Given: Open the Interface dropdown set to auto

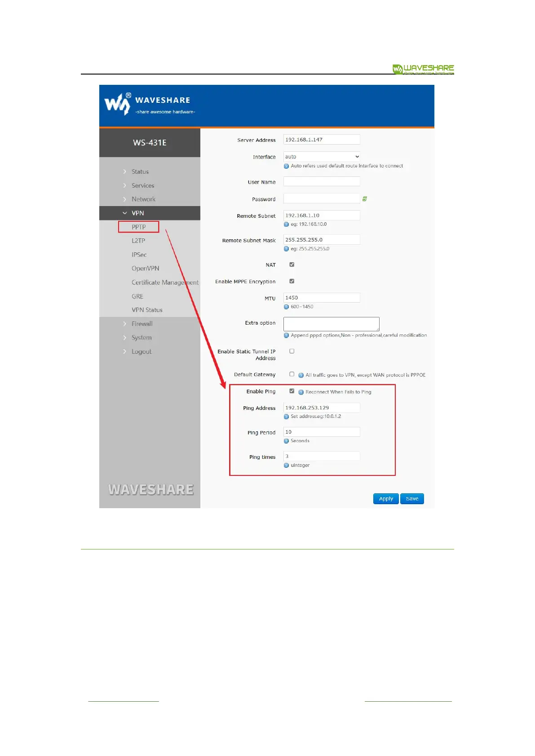Looking at the screenshot, I should point(322,157).
